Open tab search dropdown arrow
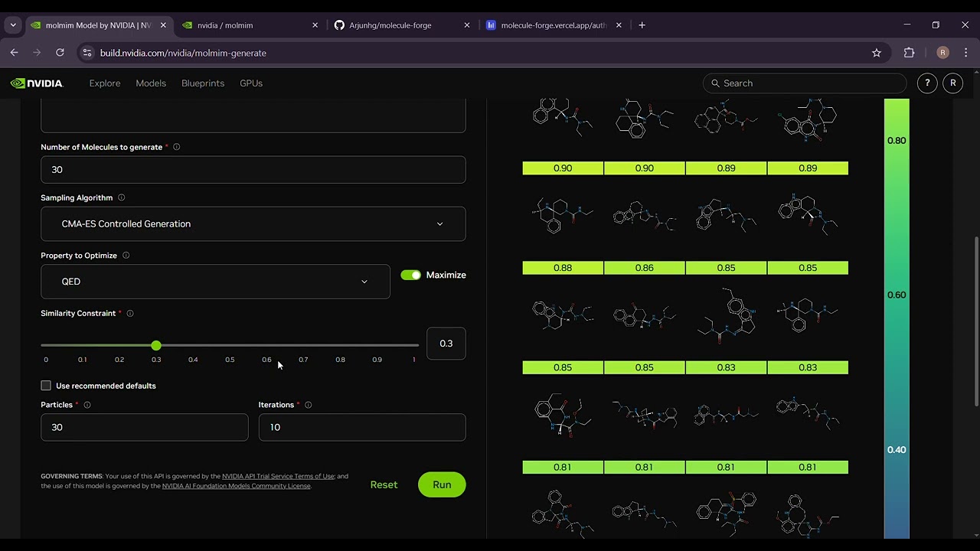The image size is (980, 551). [x=13, y=25]
